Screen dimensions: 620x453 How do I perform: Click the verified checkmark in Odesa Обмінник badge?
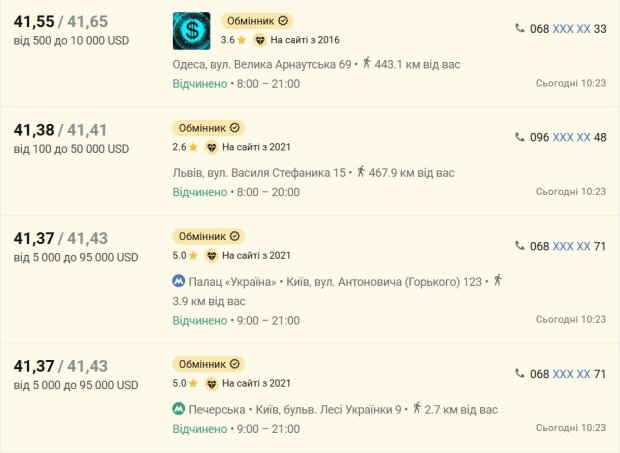(x=283, y=21)
